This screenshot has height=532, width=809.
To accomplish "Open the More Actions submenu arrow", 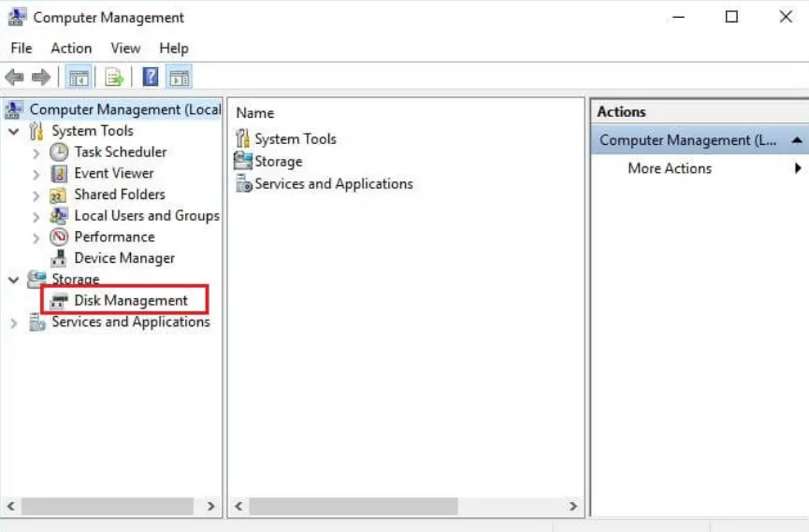I will pyautogui.click(x=798, y=167).
